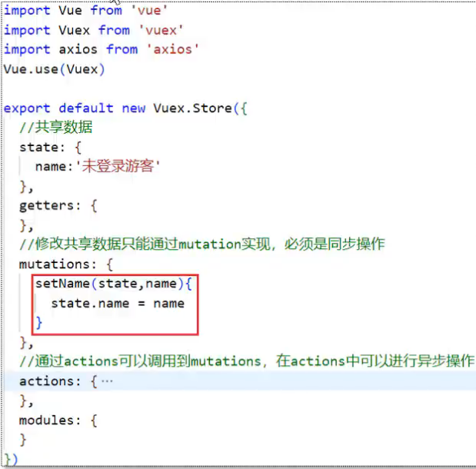Click the mutations property key

(54, 264)
